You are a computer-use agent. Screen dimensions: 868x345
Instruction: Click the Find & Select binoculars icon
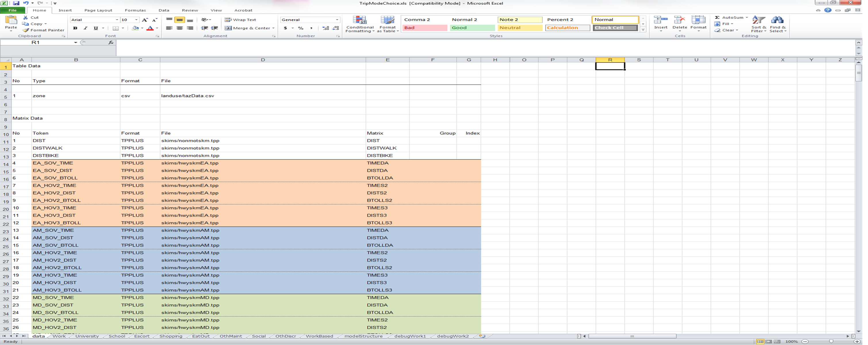[x=777, y=20]
